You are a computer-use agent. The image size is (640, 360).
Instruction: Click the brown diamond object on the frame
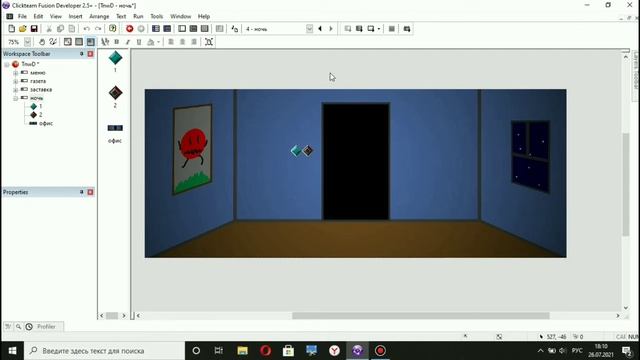308,151
